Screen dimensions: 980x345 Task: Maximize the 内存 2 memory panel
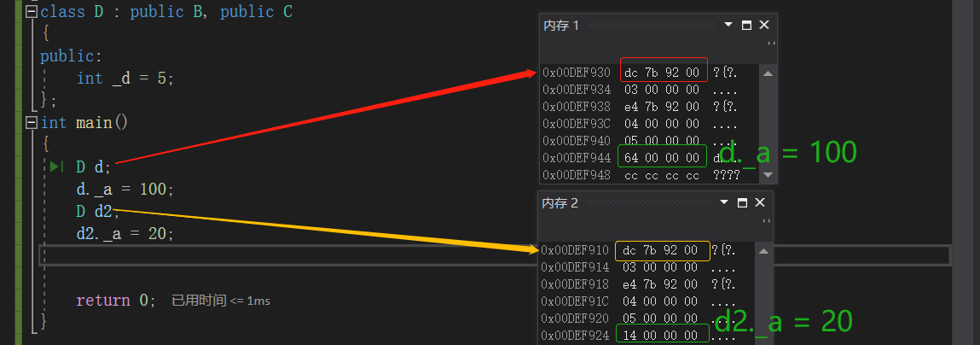(743, 203)
